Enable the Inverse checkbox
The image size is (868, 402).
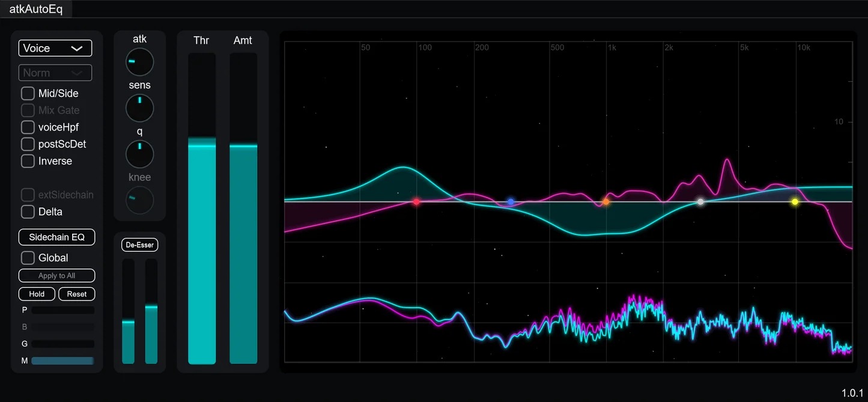(x=28, y=161)
